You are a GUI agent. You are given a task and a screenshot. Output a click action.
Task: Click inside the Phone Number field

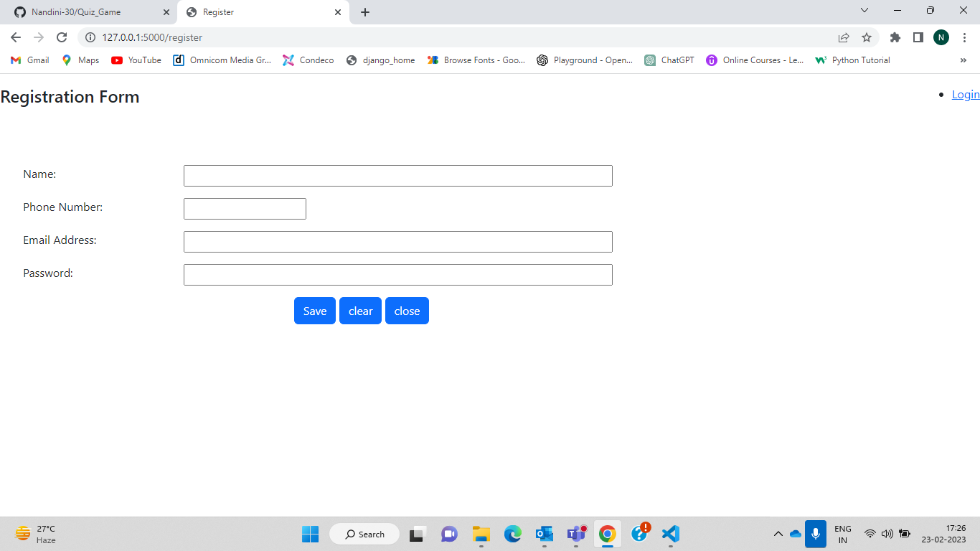point(245,208)
